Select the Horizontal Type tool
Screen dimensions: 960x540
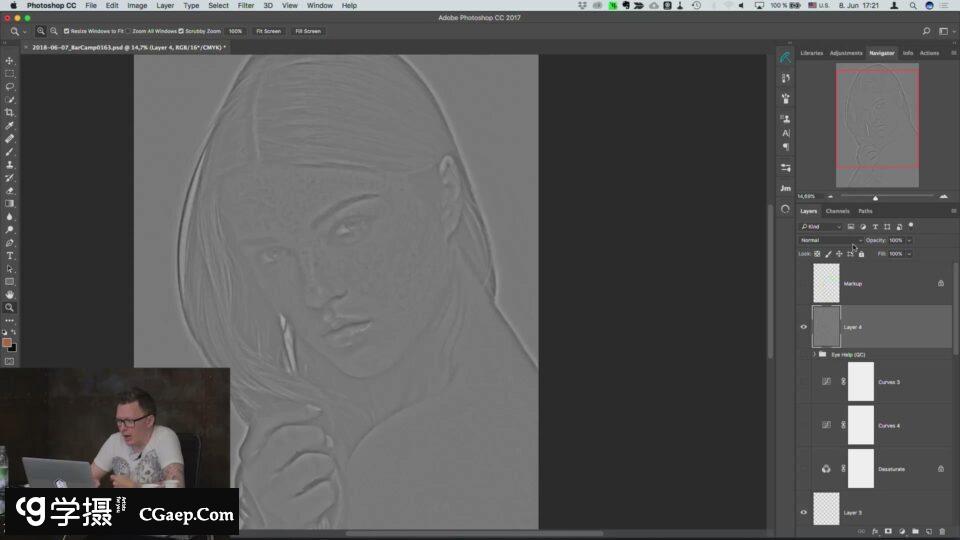point(10,256)
